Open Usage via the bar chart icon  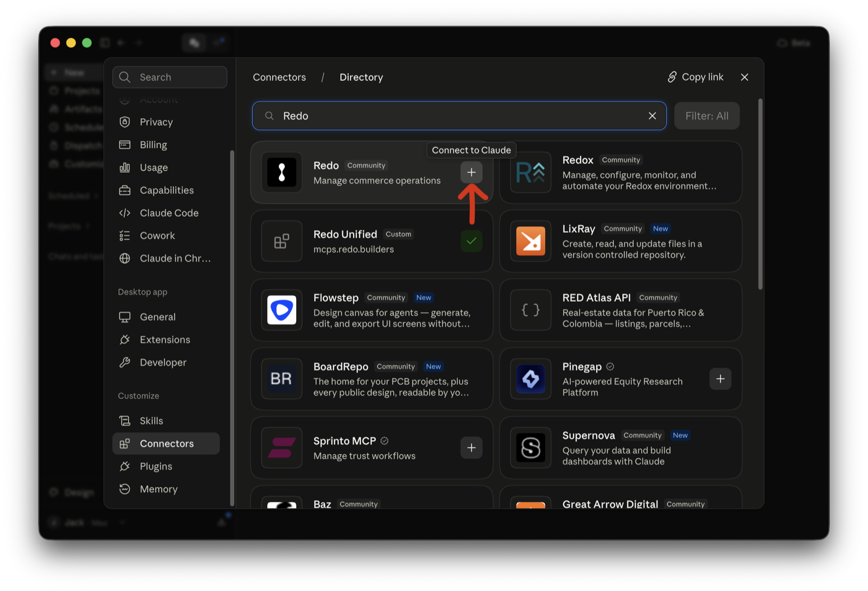[x=125, y=168]
